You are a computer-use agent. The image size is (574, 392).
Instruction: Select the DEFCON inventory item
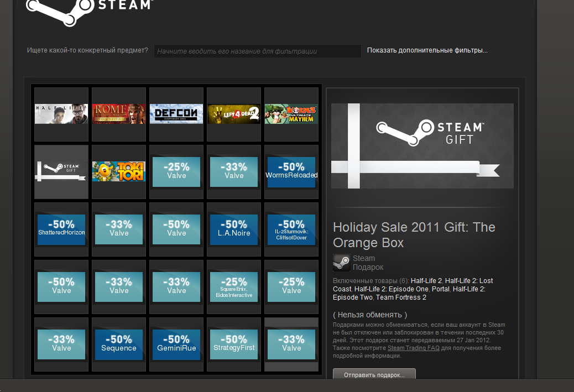point(176,114)
